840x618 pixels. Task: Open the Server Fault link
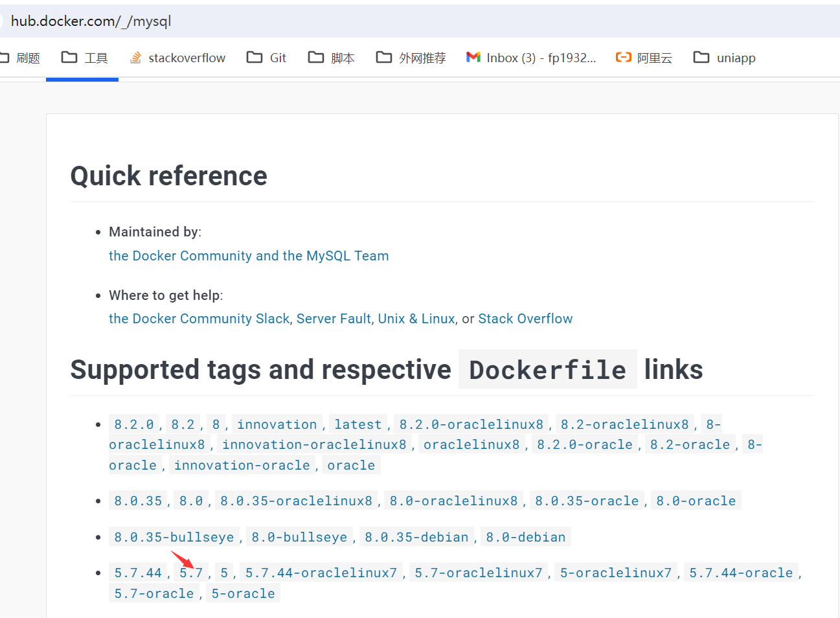click(334, 319)
